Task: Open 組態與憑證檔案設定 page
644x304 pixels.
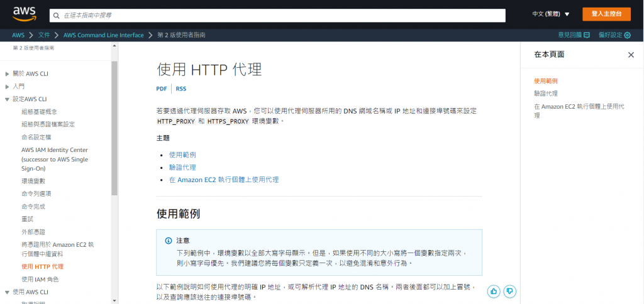Action: pyautogui.click(x=48, y=124)
